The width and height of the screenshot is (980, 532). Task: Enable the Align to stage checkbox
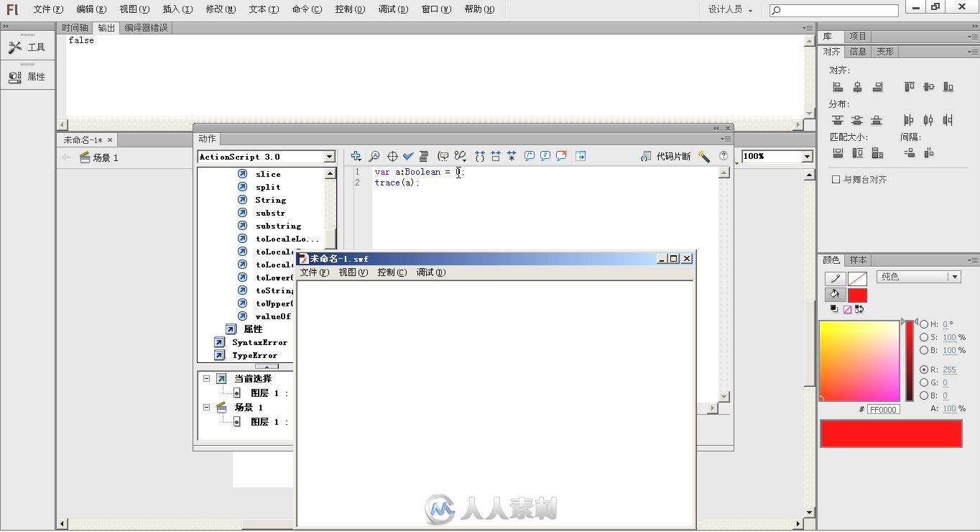coord(836,180)
